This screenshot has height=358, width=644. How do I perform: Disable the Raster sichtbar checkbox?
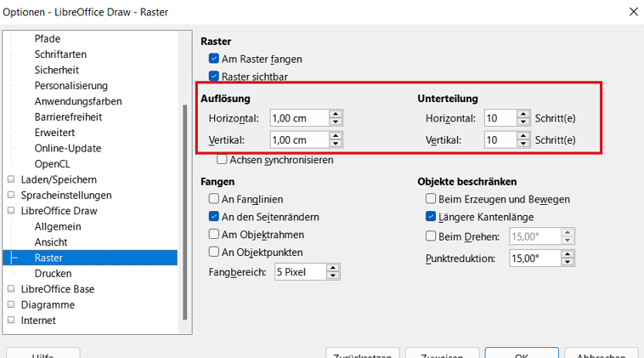(214, 77)
